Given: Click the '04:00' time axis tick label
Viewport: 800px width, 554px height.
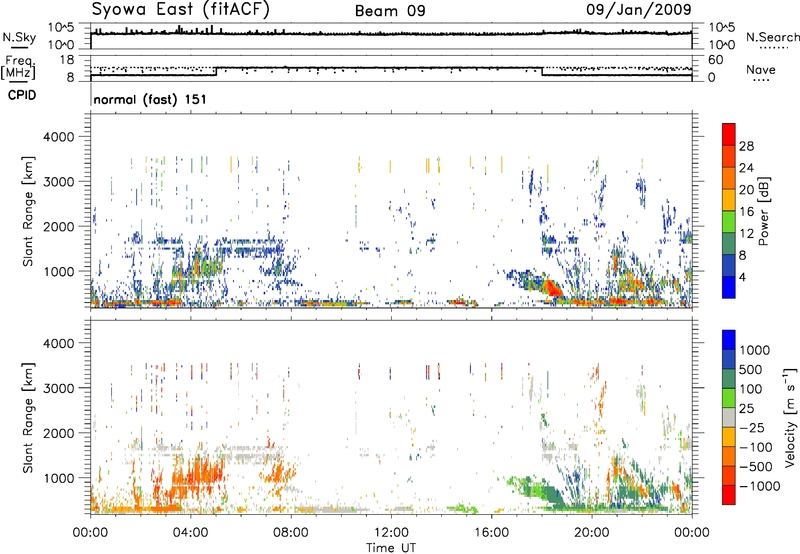Looking at the screenshot, I should coord(190,533).
